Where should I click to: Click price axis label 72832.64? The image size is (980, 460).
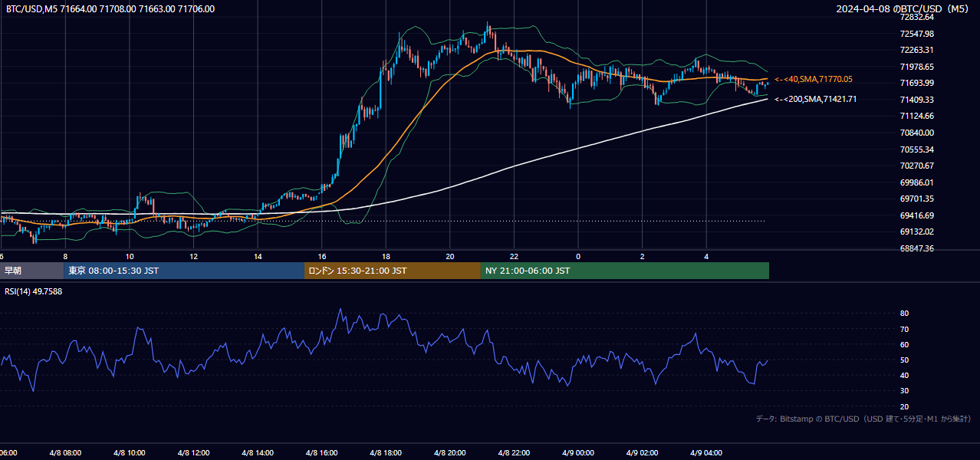point(916,17)
